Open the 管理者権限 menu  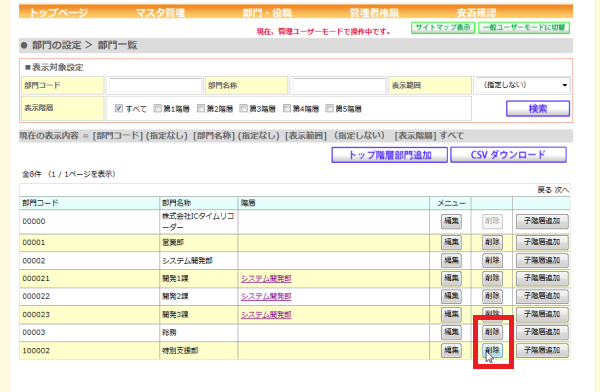click(374, 13)
